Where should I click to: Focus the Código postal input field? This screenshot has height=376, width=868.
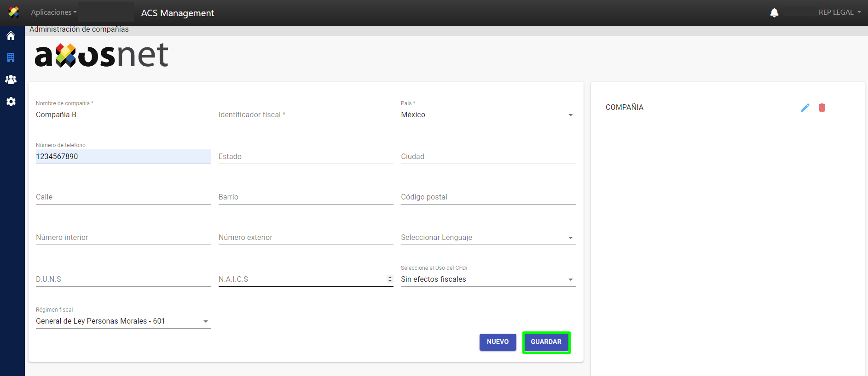click(488, 197)
